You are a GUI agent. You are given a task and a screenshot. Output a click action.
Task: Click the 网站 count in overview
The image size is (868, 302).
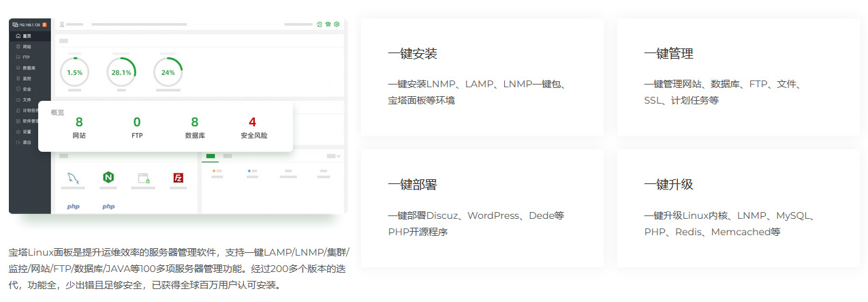click(79, 123)
